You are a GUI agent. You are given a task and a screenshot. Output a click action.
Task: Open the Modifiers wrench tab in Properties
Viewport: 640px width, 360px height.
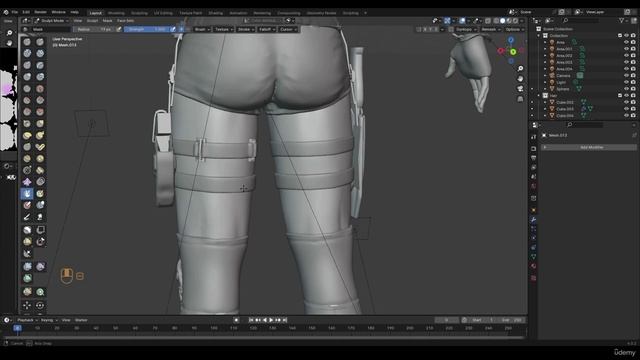(x=533, y=220)
